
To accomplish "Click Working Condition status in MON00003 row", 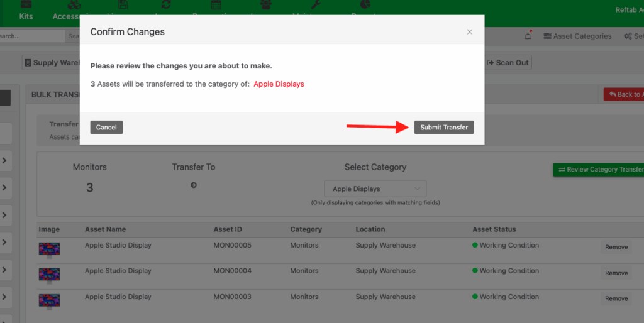I will tap(506, 297).
